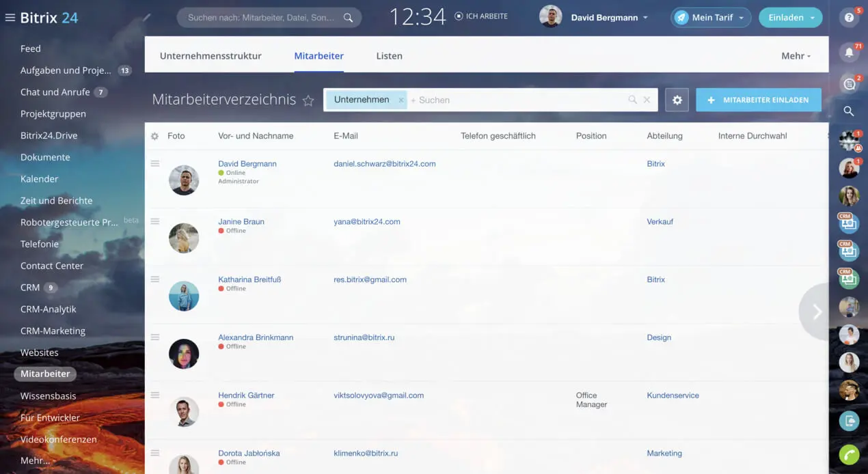Click the pencil edit icon beside the logo
The image size is (868, 474).
tap(147, 18)
